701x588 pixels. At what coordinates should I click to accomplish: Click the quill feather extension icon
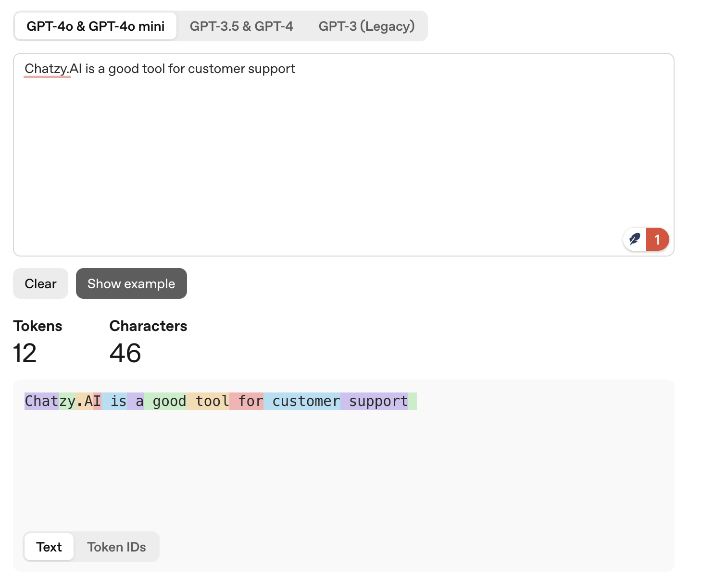pyautogui.click(x=635, y=239)
